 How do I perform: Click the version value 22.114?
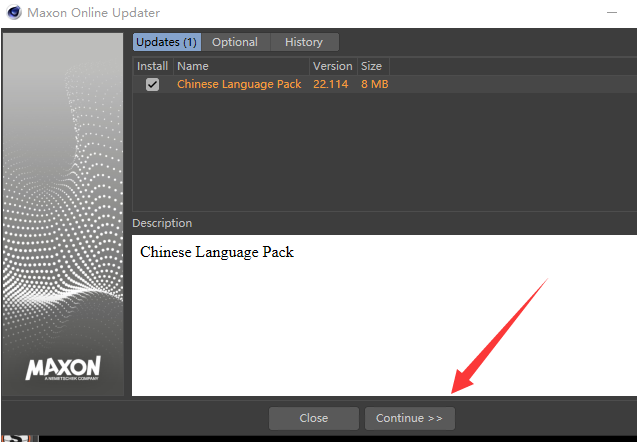point(331,84)
